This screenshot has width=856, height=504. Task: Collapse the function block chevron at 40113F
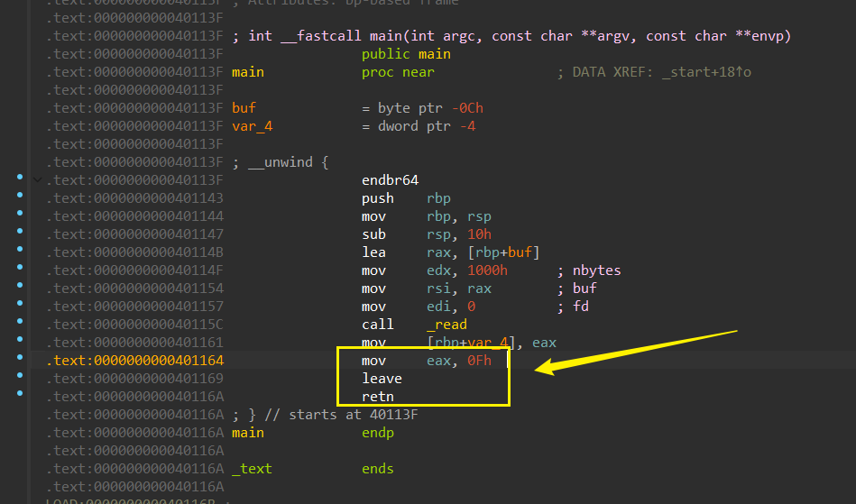(x=36, y=179)
